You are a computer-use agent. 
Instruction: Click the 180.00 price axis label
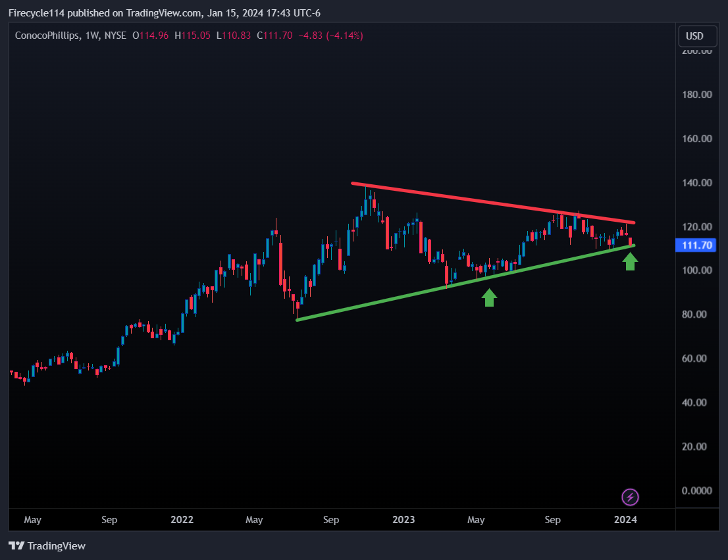coord(697,95)
